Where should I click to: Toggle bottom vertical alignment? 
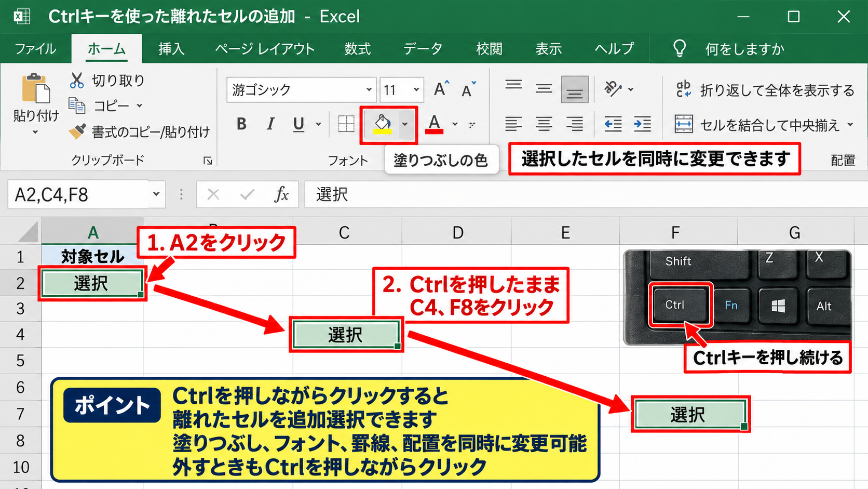pyautogui.click(x=574, y=89)
